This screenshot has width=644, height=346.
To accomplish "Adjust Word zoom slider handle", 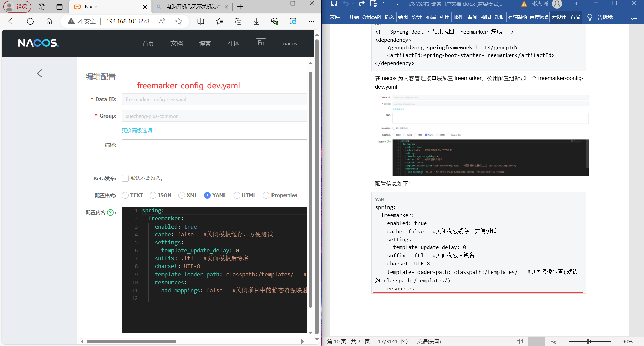I will [x=588, y=341].
